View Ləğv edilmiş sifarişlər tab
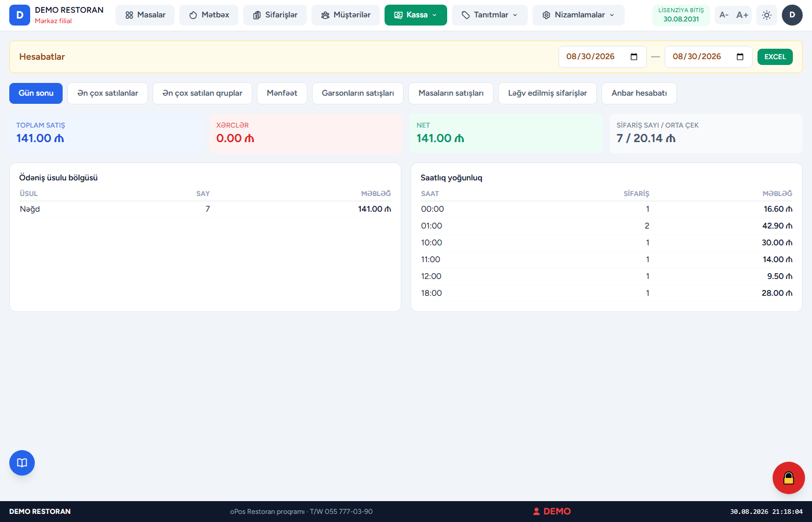Screen dimensions: 812x522 [x=548, y=93]
